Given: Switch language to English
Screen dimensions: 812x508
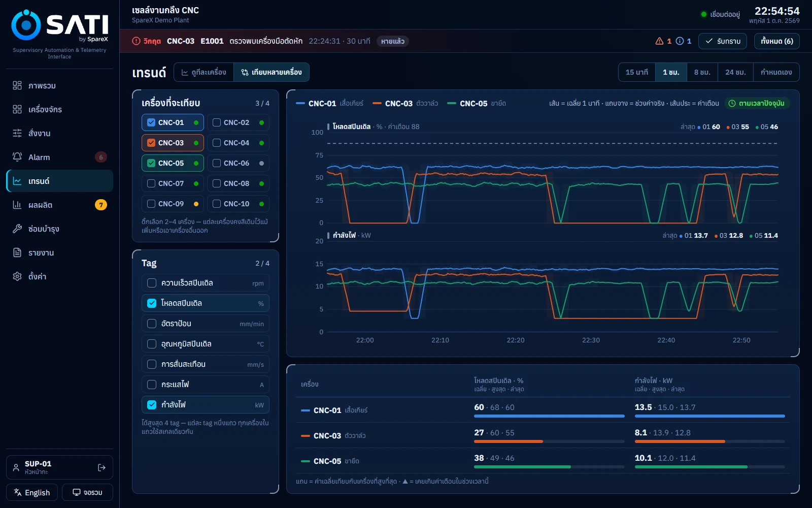Looking at the screenshot, I should tap(32, 492).
